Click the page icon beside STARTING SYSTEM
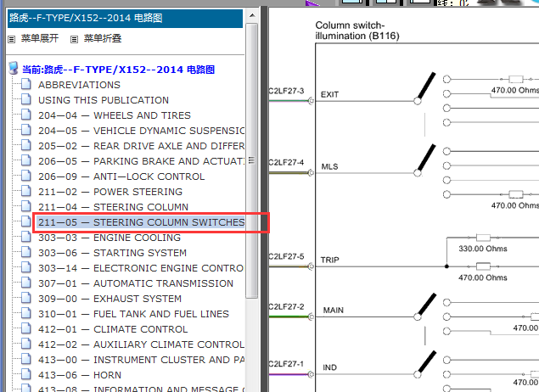The width and height of the screenshot is (539, 392). click(x=26, y=252)
